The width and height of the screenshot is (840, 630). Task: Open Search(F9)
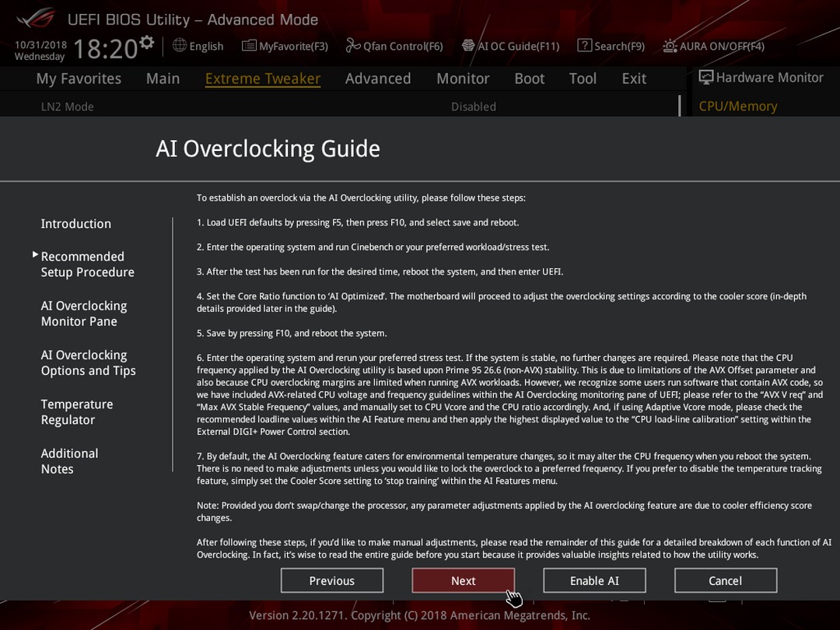(619, 46)
